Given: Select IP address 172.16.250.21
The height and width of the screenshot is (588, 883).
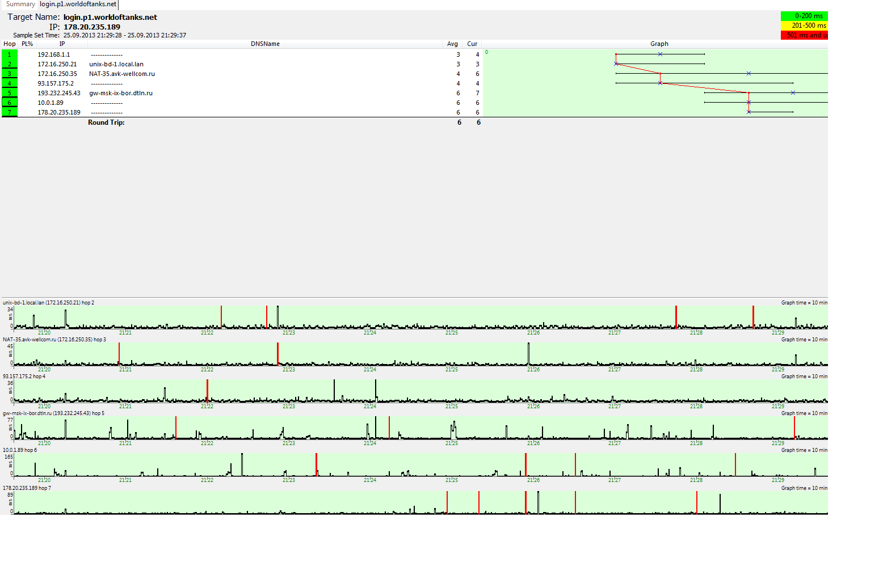Looking at the screenshot, I should pyautogui.click(x=57, y=64).
